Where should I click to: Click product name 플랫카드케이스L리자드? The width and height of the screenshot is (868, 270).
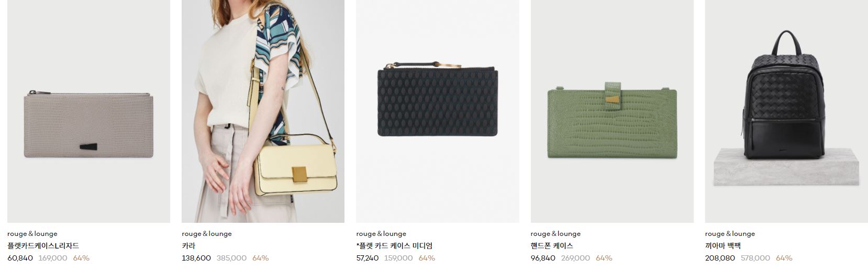[43, 246]
